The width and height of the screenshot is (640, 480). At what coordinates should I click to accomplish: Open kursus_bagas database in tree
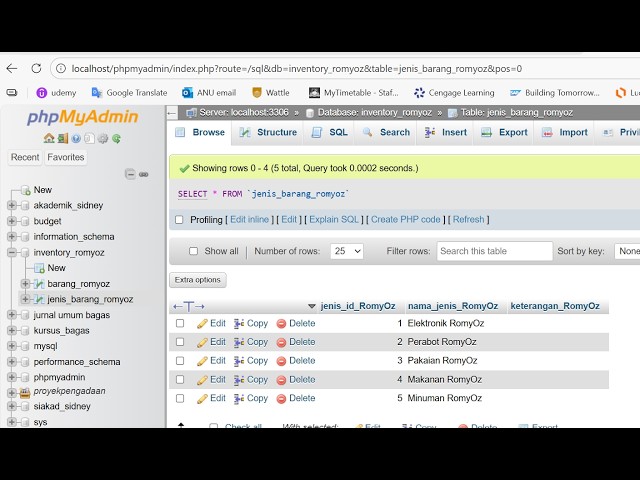61,331
